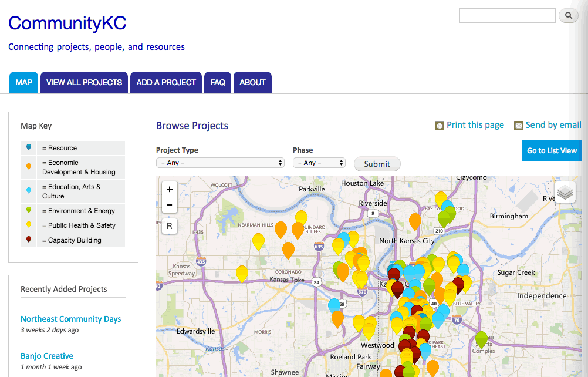Click the 'Connecting projects, people, and resources' tagline
The image size is (588, 377).
click(x=96, y=47)
